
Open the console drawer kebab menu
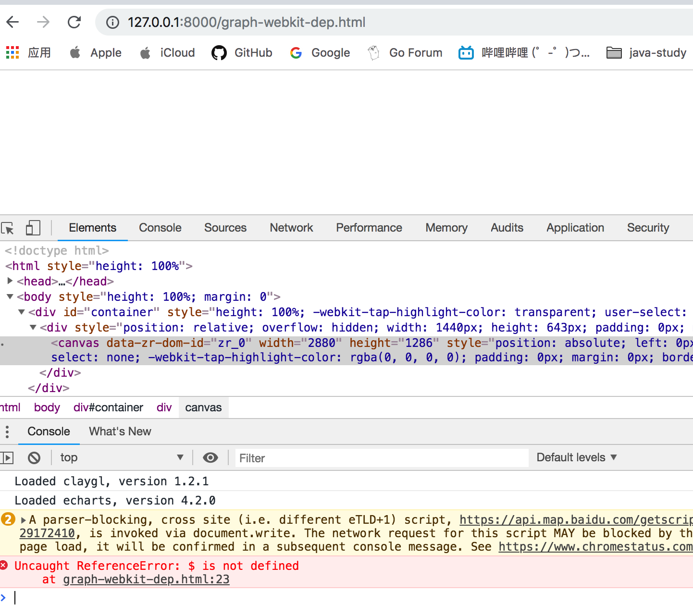pyautogui.click(x=7, y=431)
